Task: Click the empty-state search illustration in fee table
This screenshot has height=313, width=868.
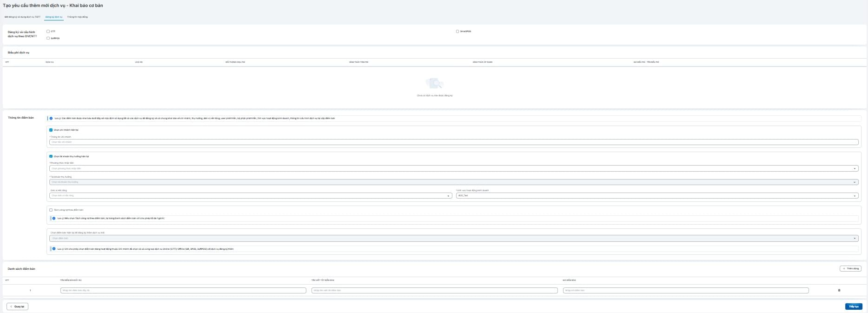Action: point(434,84)
